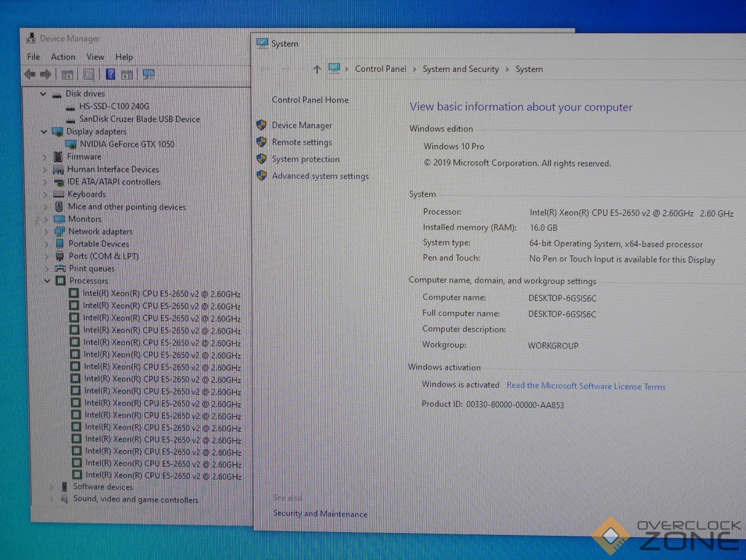The width and height of the screenshot is (746, 560).
Task: Click the Back arrow in Device Manager toolbar
Action: (30, 74)
